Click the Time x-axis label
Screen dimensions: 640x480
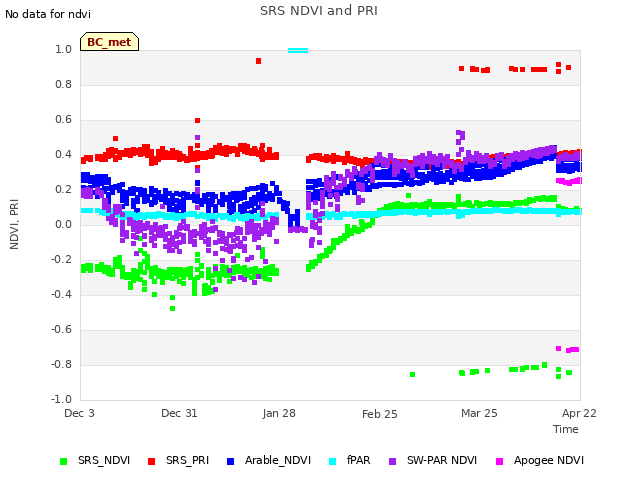566,429
